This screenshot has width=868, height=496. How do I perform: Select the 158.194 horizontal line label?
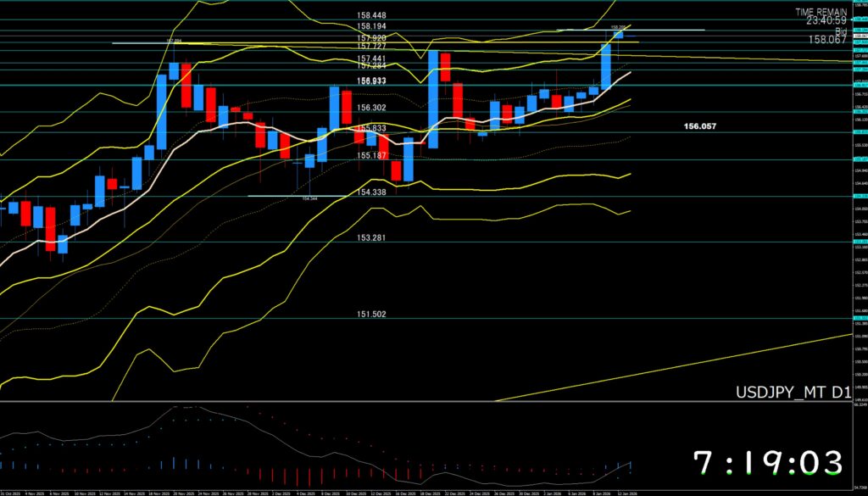coord(372,27)
